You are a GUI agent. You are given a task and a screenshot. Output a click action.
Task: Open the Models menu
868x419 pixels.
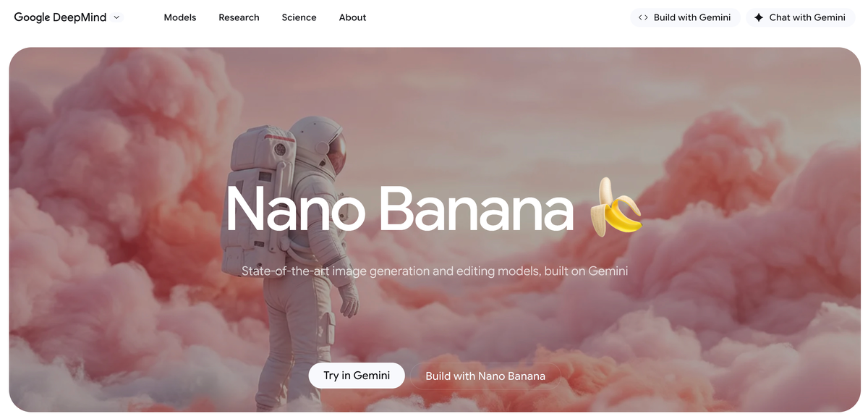[180, 17]
